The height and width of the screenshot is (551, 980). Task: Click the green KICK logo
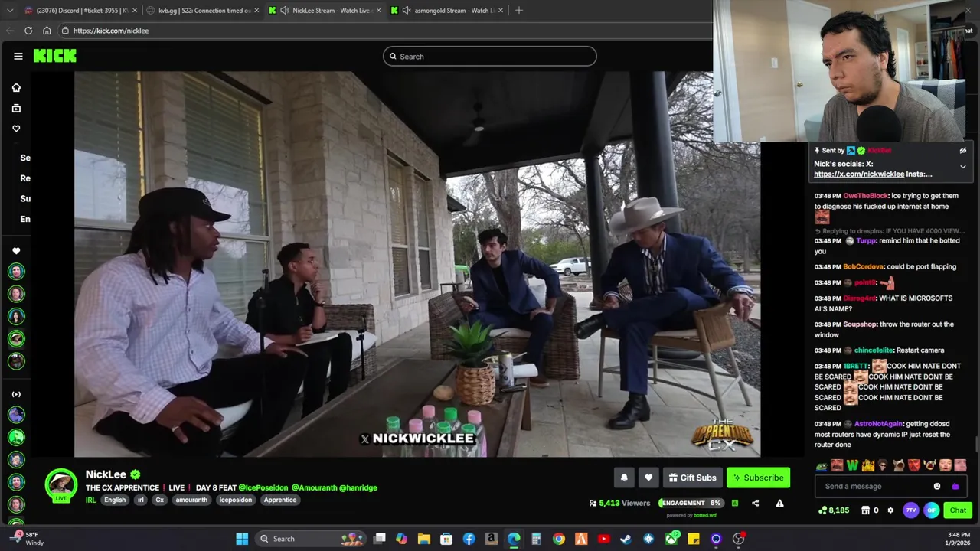pos(55,56)
